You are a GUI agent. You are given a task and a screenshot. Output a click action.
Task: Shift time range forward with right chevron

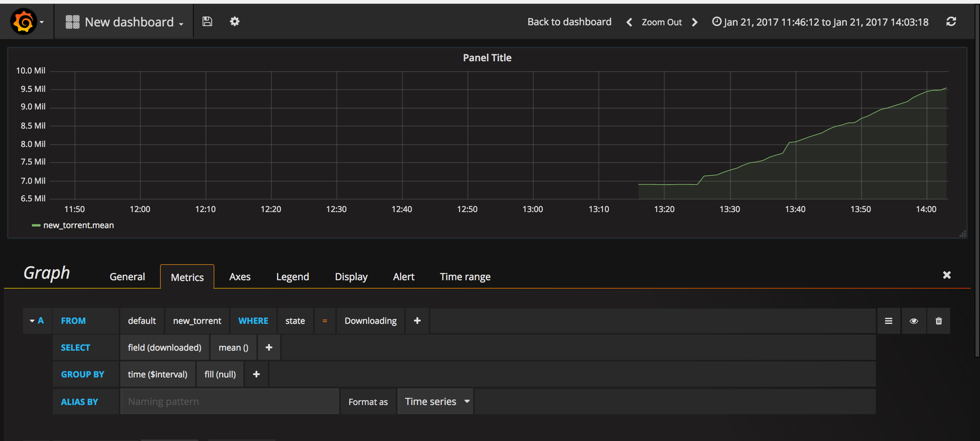pos(695,22)
